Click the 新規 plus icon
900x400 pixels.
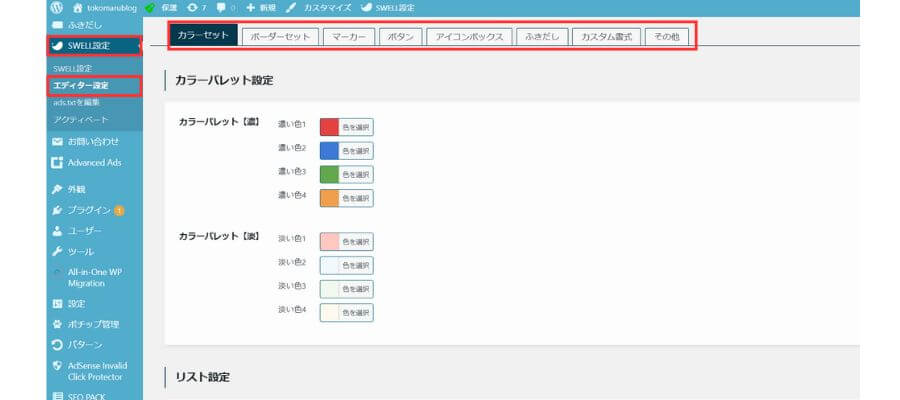(x=250, y=7)
